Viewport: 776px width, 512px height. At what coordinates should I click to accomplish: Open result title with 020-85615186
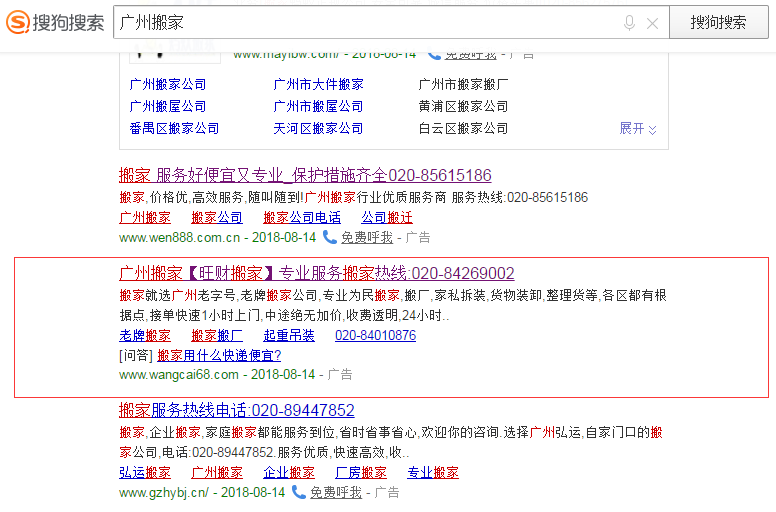coord(305,175)
